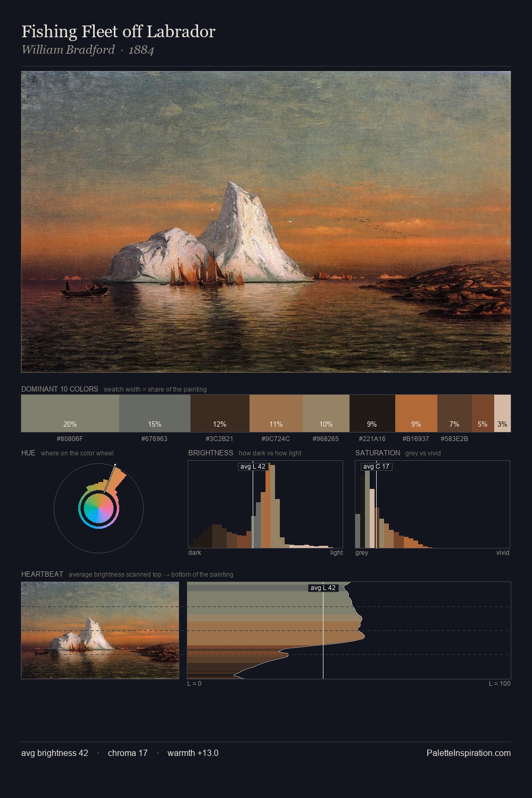This screenshot has width=532, height=798.
Task: Click the #676963 hex code label
Action: (x=155, y=439)
